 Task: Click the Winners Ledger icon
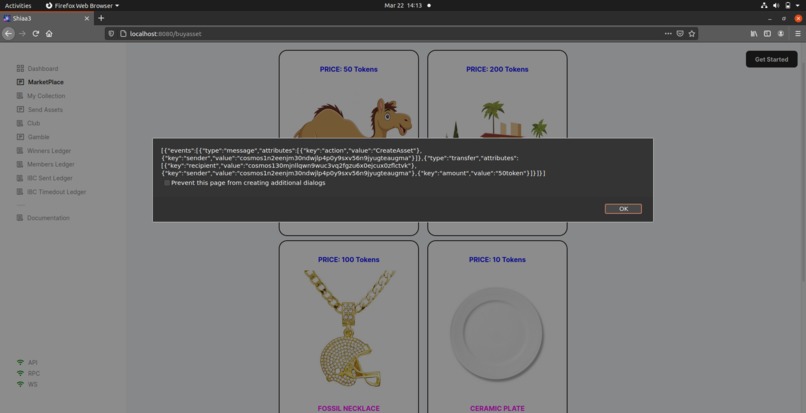(20, 151)
